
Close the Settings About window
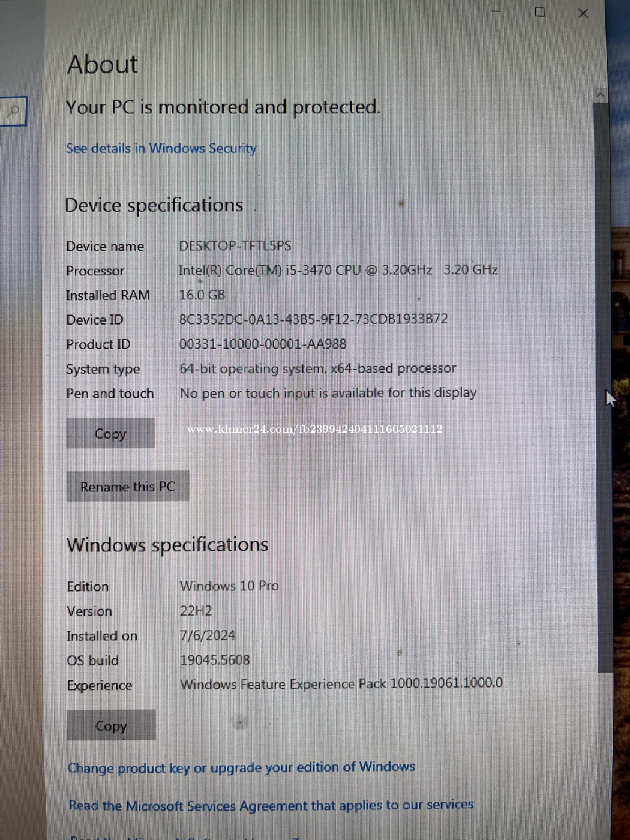(583, 13)
